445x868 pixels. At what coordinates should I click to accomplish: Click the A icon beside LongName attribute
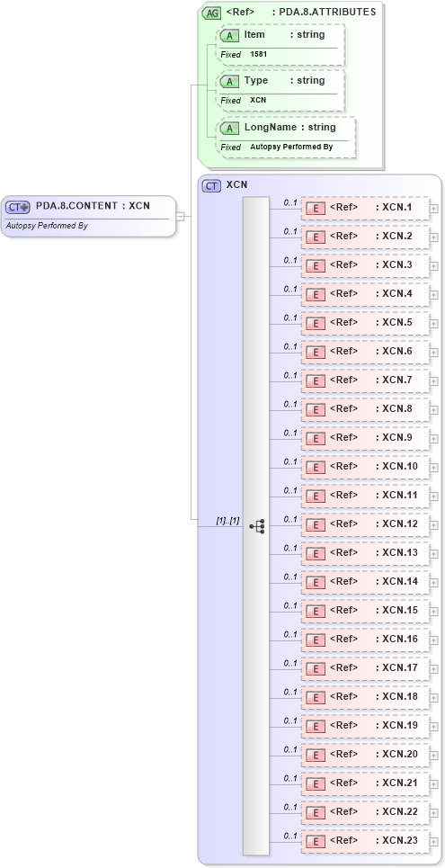229,129
